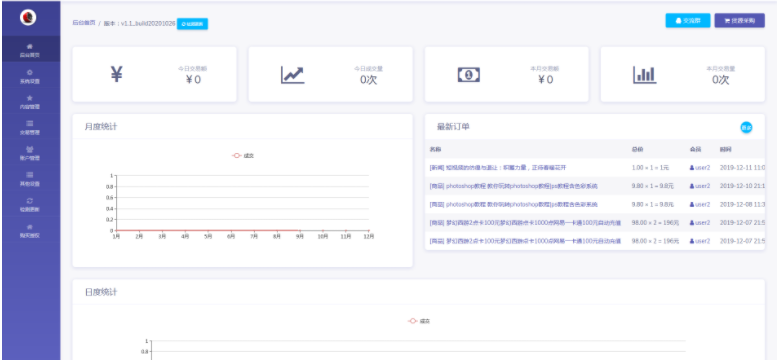Image resolution: width=778 pixels, height=364 pixels.
Task: Click the 名称 column header
Action: [435, 149]
